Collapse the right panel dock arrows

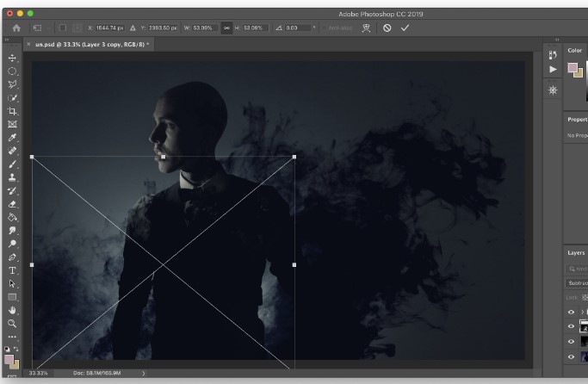coord(557,40)
